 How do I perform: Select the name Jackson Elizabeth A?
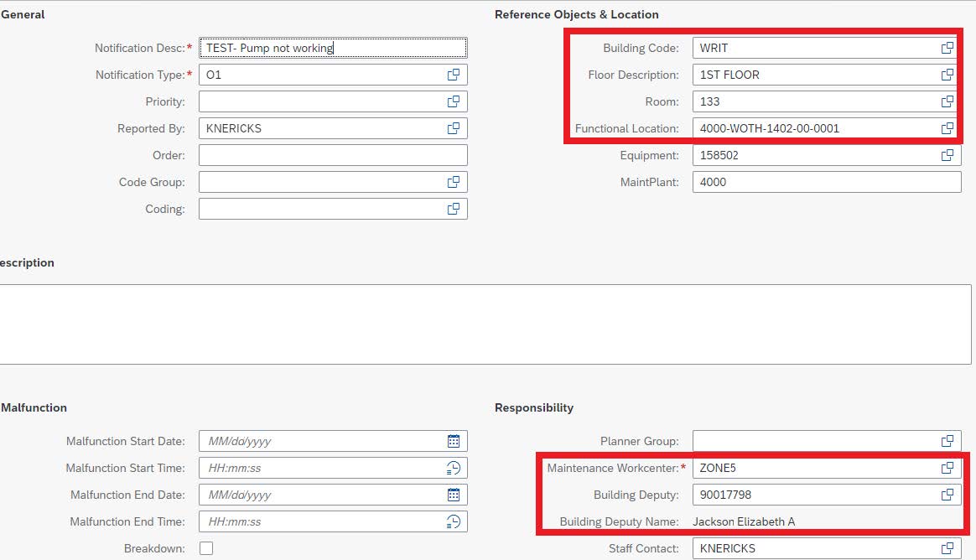click(x=744, y=521)
